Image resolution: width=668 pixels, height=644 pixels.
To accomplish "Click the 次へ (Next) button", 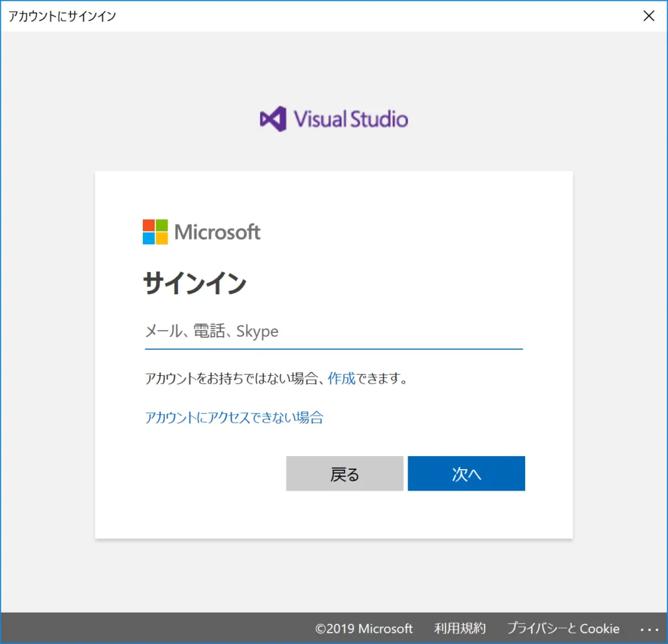I will 466,474.
